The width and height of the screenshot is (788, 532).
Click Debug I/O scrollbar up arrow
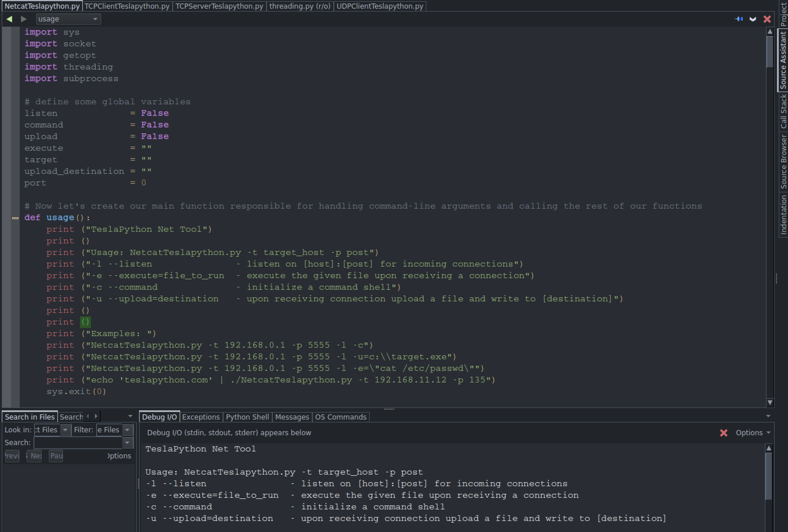coord(769,448)
